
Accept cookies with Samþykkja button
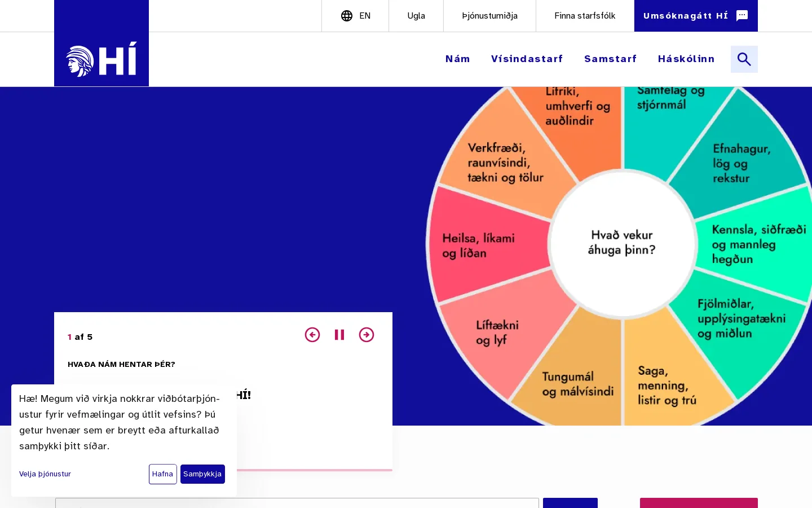(x=202, y=474)
